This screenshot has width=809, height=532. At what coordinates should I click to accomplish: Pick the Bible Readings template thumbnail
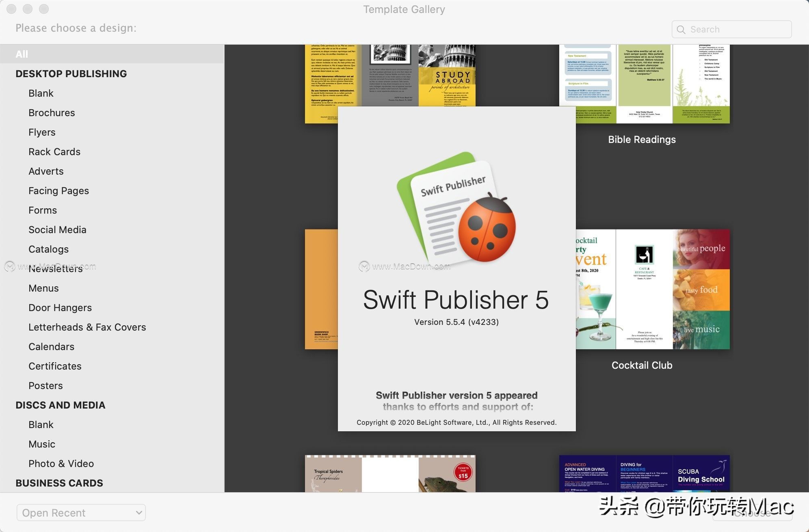tap(644, 84)
